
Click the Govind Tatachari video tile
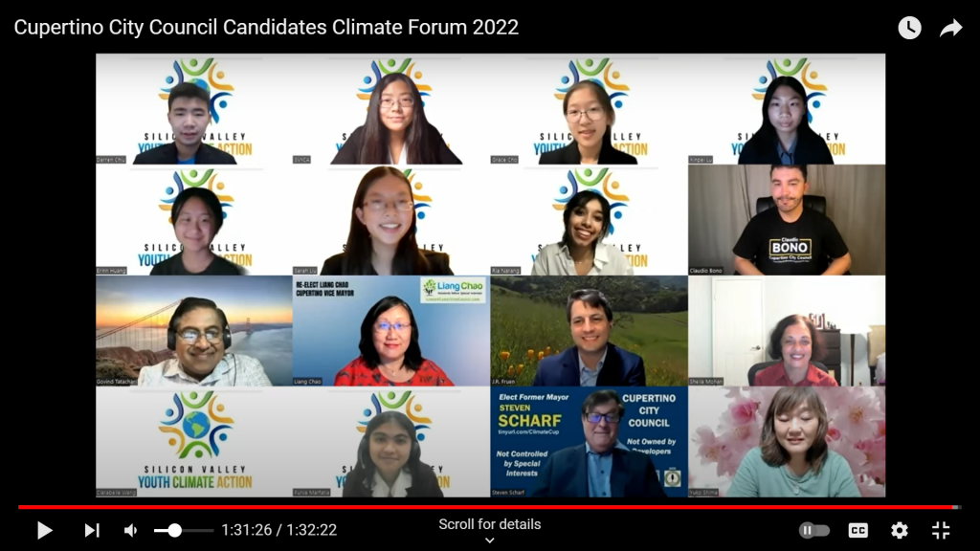(x=193, y=330)
